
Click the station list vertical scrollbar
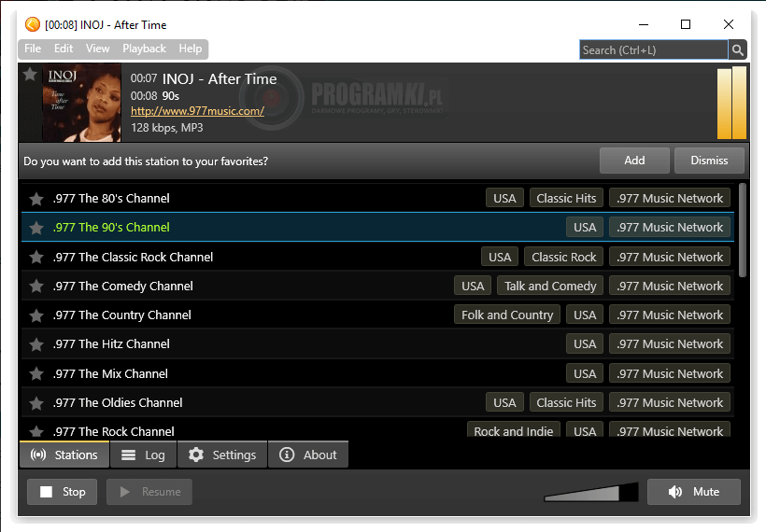tap(743, 230)
